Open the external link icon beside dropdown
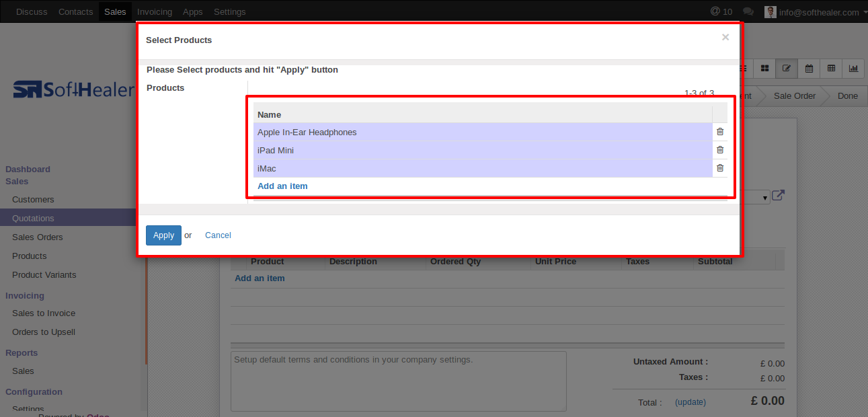The width and height of the screenshot is (868, 417). click(778, 196)
